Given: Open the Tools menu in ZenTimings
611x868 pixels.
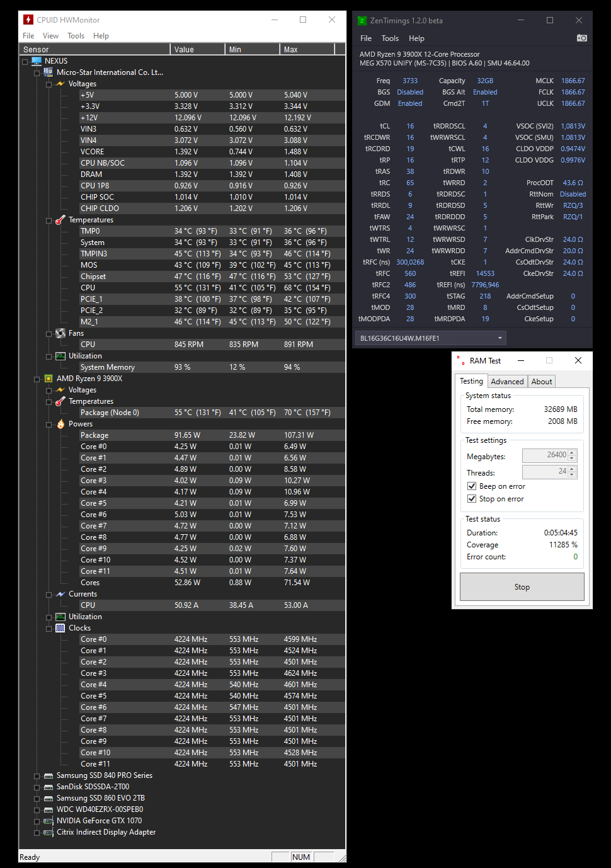Looking at the screenshot, I should tap(390, 38).
